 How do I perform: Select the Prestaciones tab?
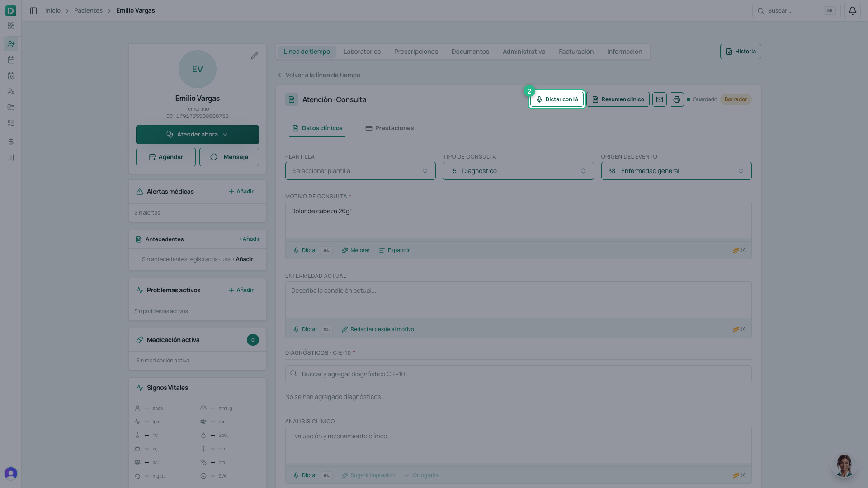[x=389, y=128]
